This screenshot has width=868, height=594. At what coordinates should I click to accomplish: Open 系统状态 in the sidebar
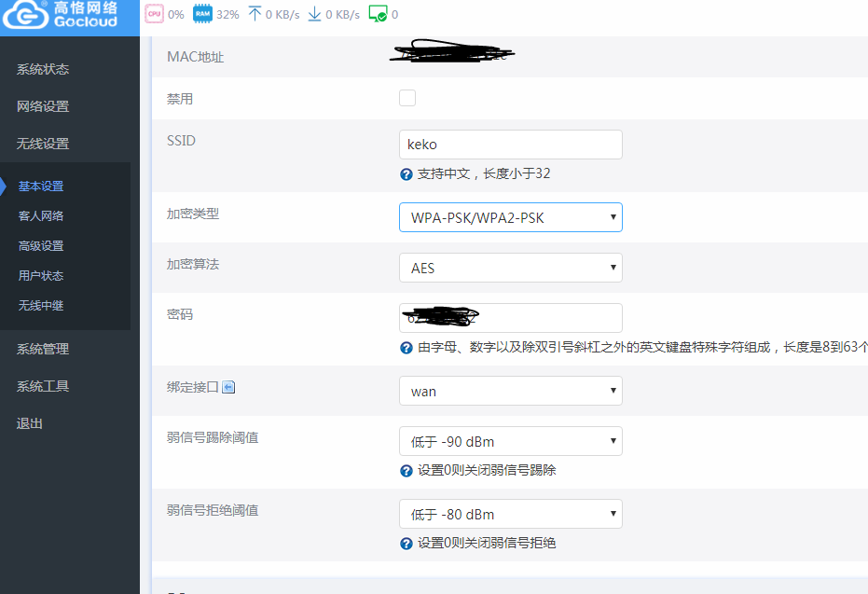[43, 69]
